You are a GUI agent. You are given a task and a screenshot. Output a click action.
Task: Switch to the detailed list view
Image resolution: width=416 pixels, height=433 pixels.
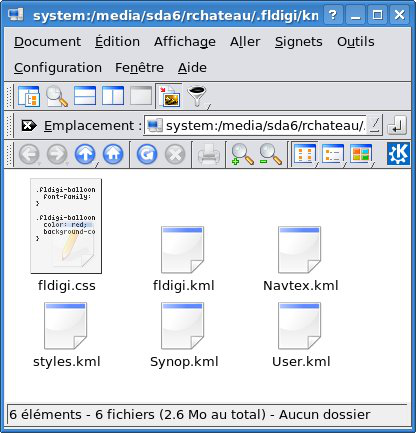tap(332, 154)
